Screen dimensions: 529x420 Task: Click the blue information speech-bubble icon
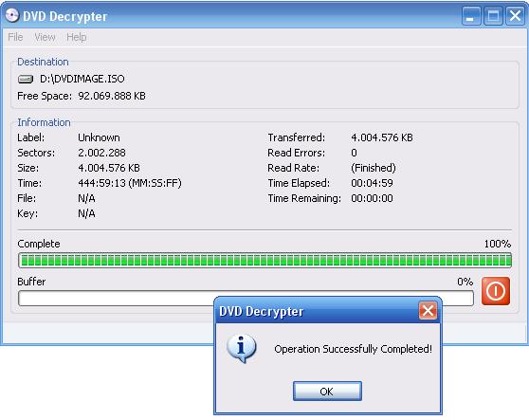[x=242, y=349]
